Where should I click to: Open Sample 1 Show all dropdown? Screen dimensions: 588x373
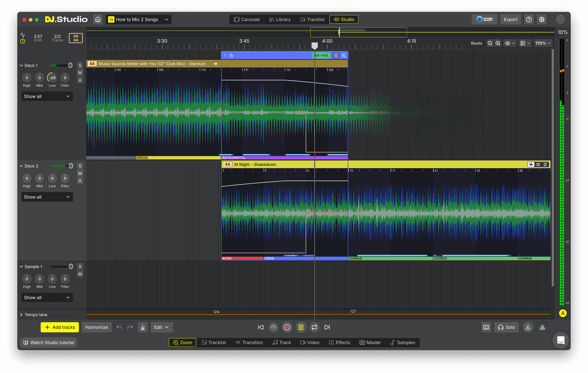(47, 297)
